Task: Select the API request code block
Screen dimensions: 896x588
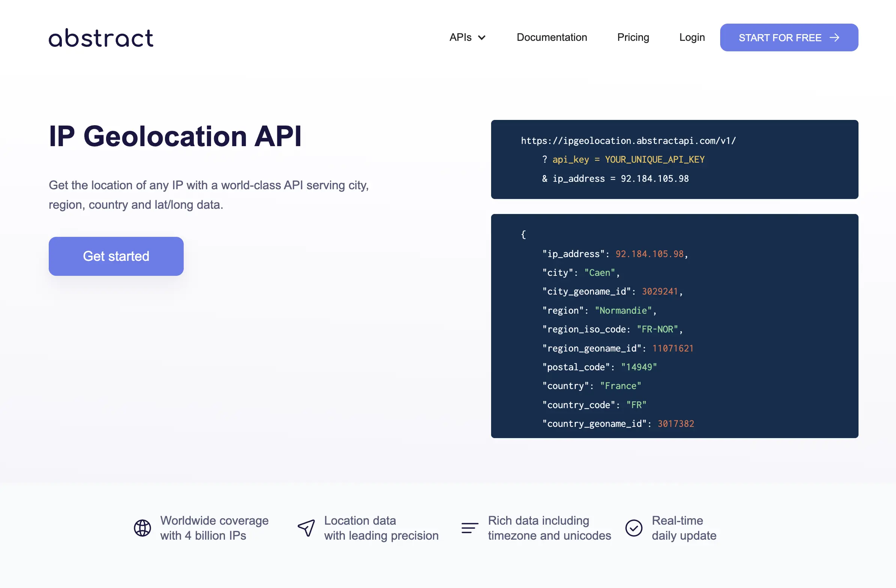Action: click(x=674, y=159)
